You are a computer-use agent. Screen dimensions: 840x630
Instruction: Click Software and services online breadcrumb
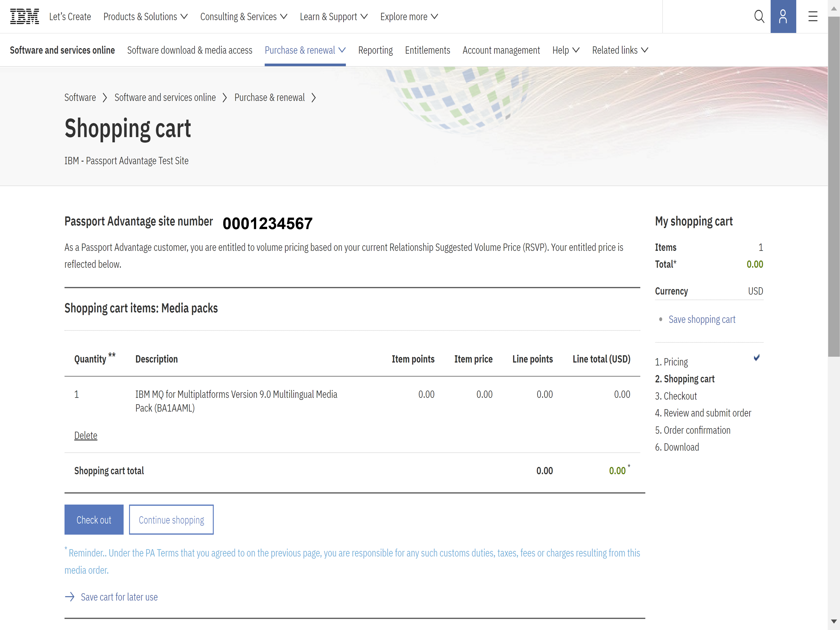coord(165,97)
